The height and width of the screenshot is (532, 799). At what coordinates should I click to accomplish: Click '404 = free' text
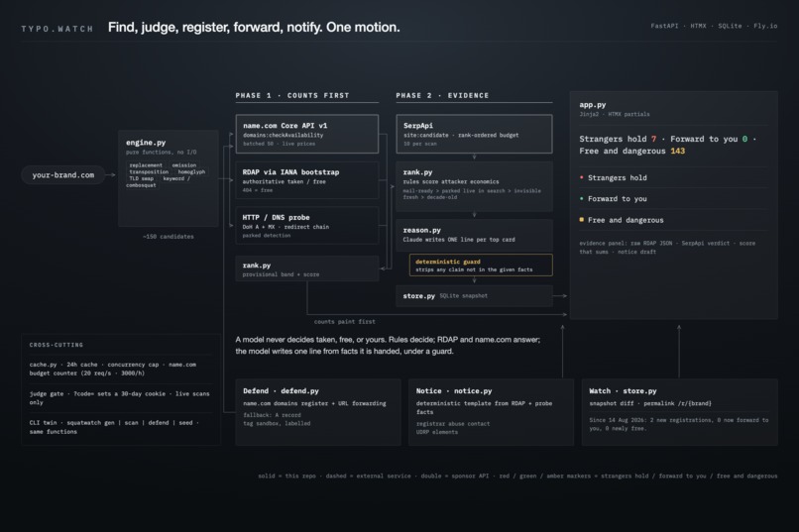coord(258,190)
